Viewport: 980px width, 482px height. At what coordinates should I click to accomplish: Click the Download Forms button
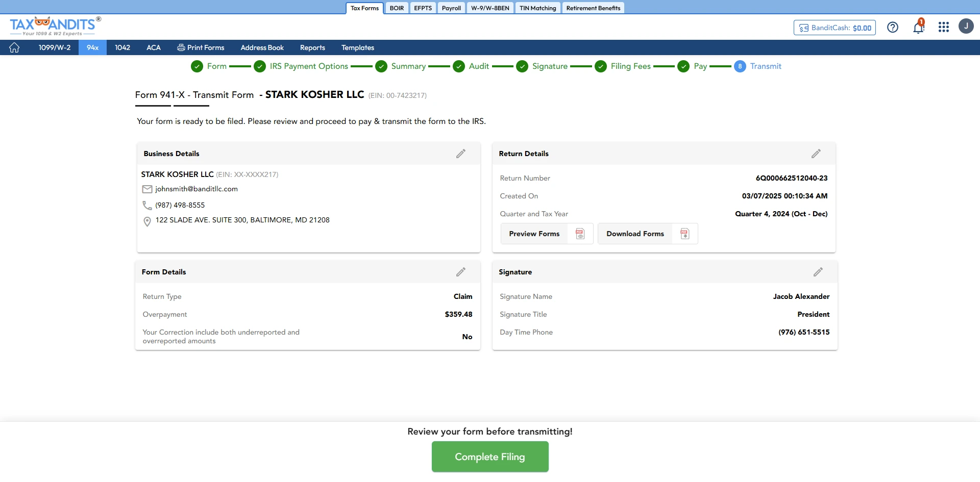[648, 234]
